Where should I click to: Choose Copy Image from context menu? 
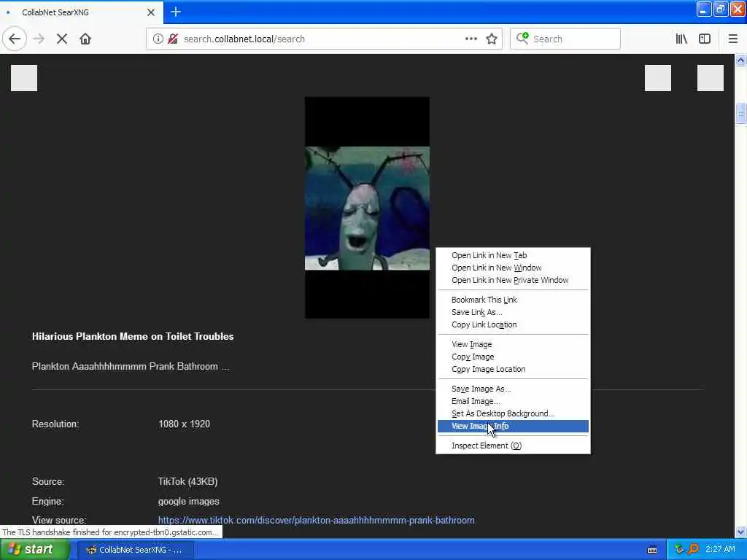(x=513, y=356)
